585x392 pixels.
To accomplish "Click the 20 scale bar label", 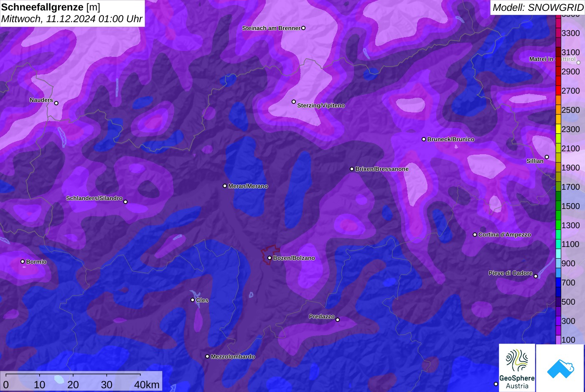I will [x=73, y=384].
